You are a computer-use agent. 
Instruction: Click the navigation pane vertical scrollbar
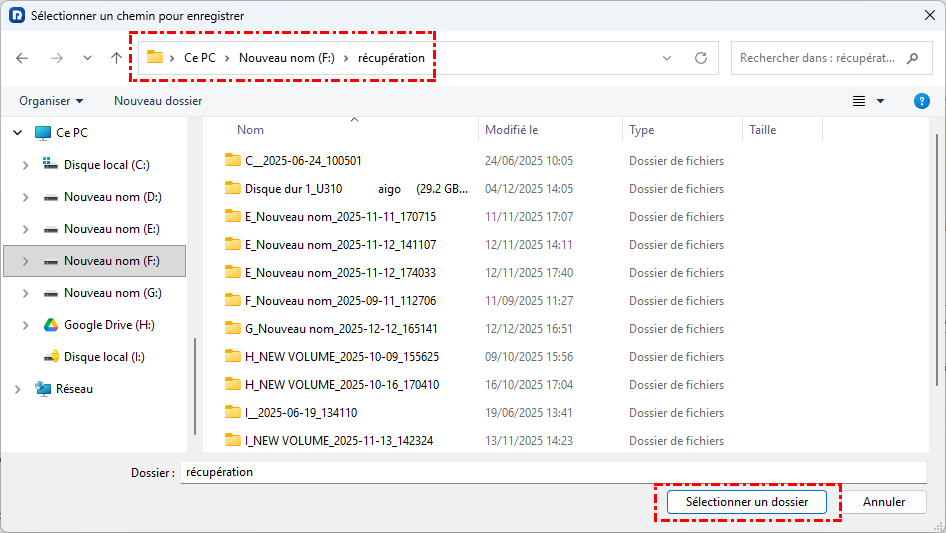coord(195,390)
